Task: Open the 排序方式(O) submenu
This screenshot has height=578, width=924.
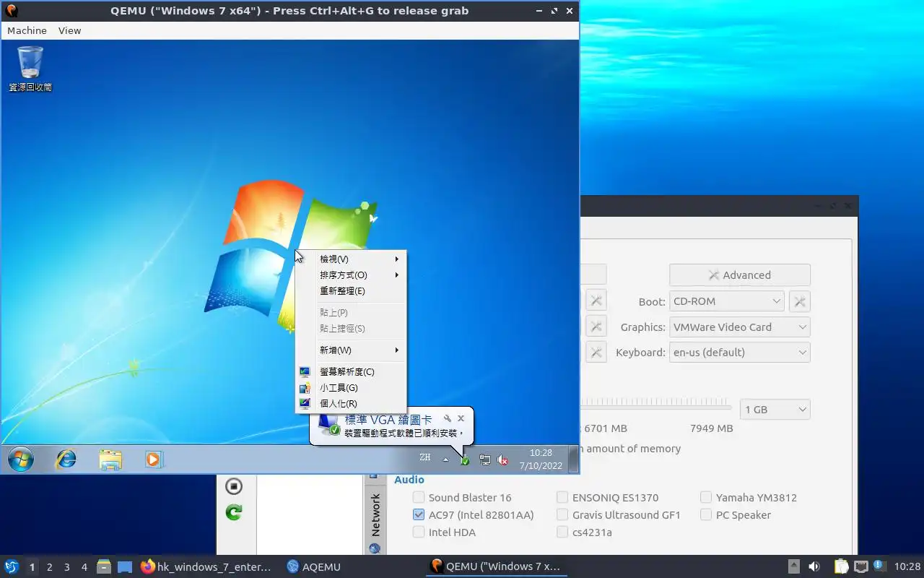Action: [x=351, y=275]
